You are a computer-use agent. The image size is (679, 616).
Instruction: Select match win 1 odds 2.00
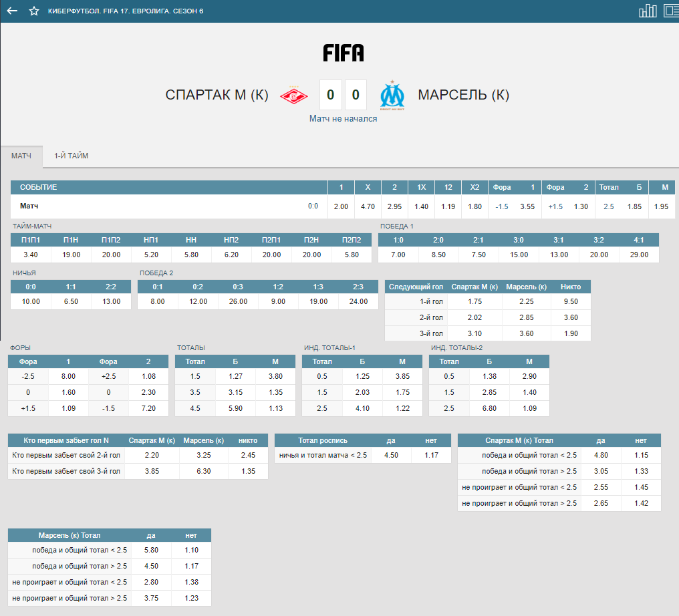[341, 206]
